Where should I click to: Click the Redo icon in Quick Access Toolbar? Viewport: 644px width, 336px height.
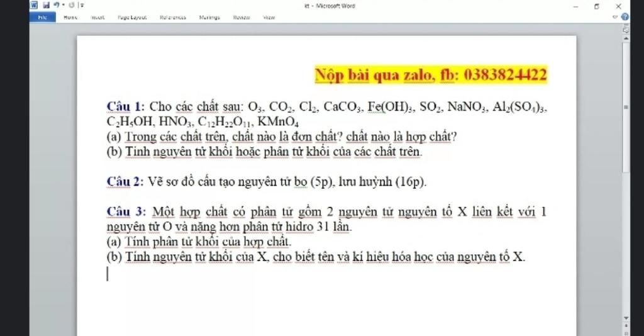pyautogui.click(x=72, y=5)
